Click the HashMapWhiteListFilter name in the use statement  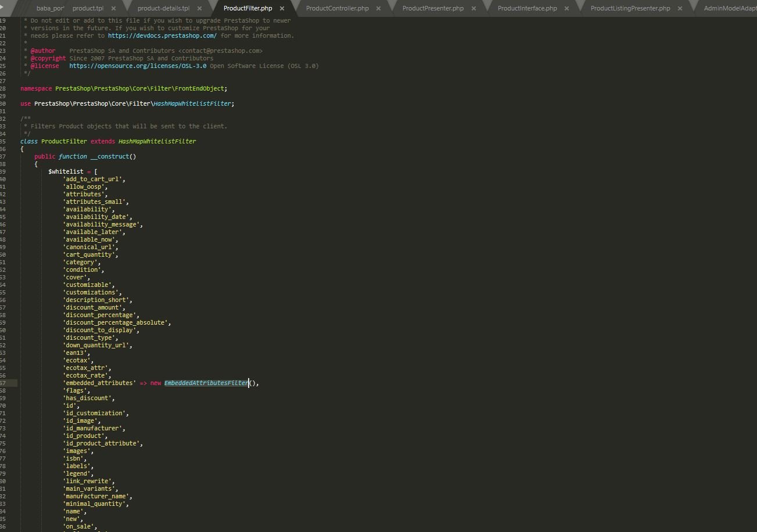[x=192, y=104]
